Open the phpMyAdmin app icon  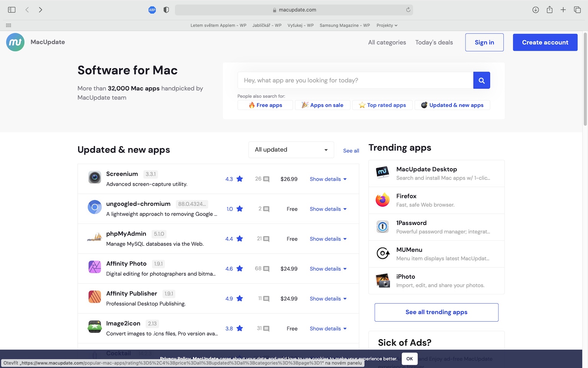pyautogui.click(x=95, y=237)
